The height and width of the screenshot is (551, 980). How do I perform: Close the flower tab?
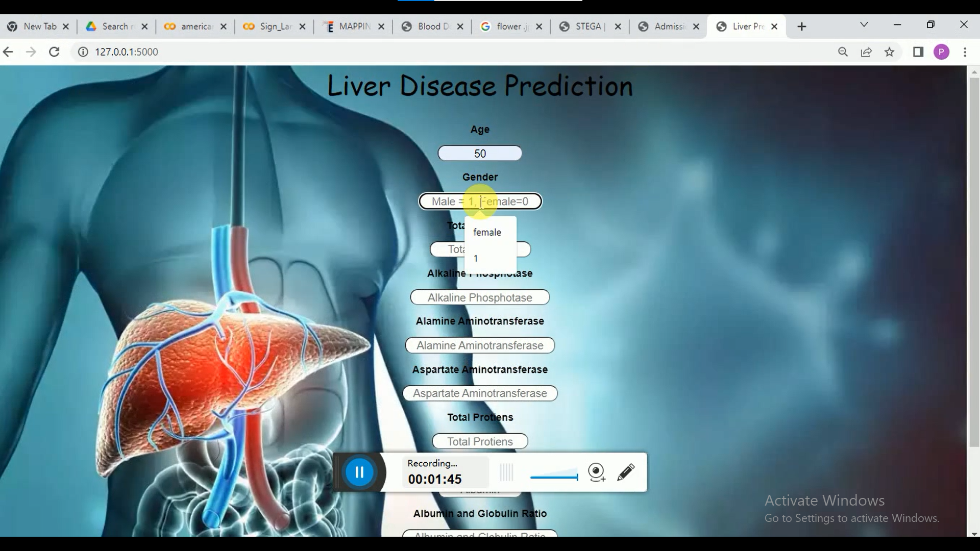click(x=539, y=27)
